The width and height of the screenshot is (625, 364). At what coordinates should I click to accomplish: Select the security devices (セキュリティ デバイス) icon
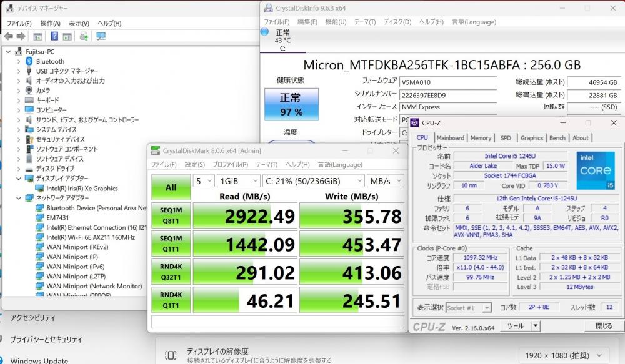pos(29,139)
